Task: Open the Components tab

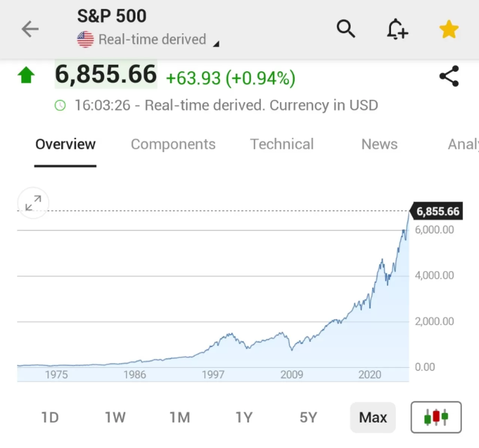Action: coord(173,144)
